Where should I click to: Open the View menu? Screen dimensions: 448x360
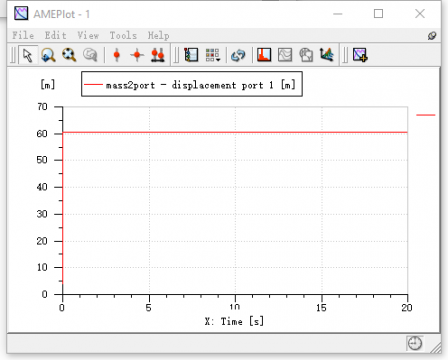(x=88, y=35)
